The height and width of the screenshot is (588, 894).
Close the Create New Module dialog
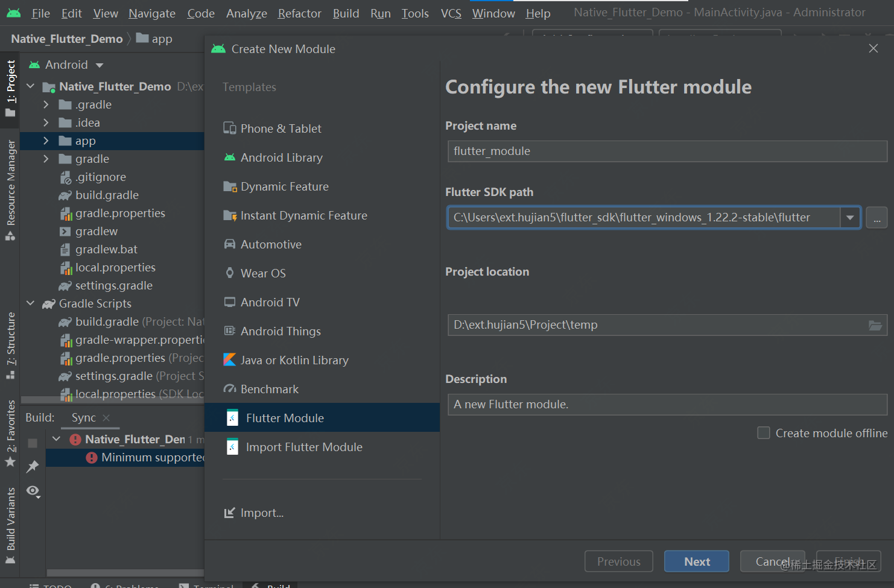pos(873,48)
